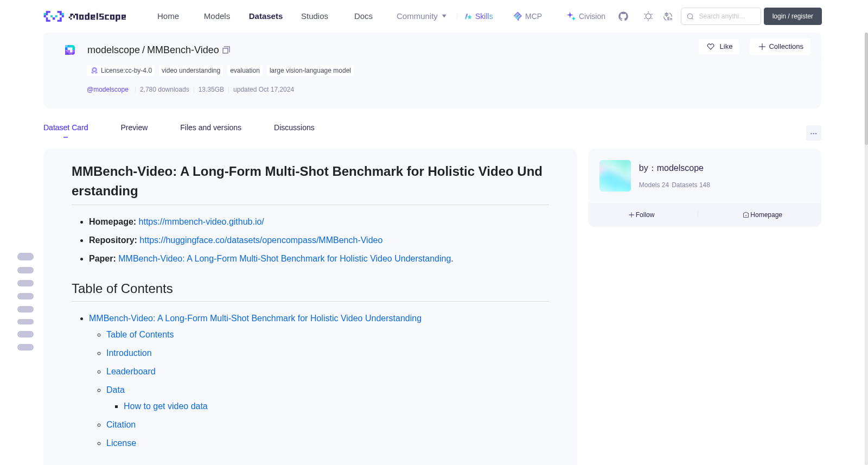This screenshot has height=465, width=868.
Task: Switch language with the translate icon
Action: 668,16
